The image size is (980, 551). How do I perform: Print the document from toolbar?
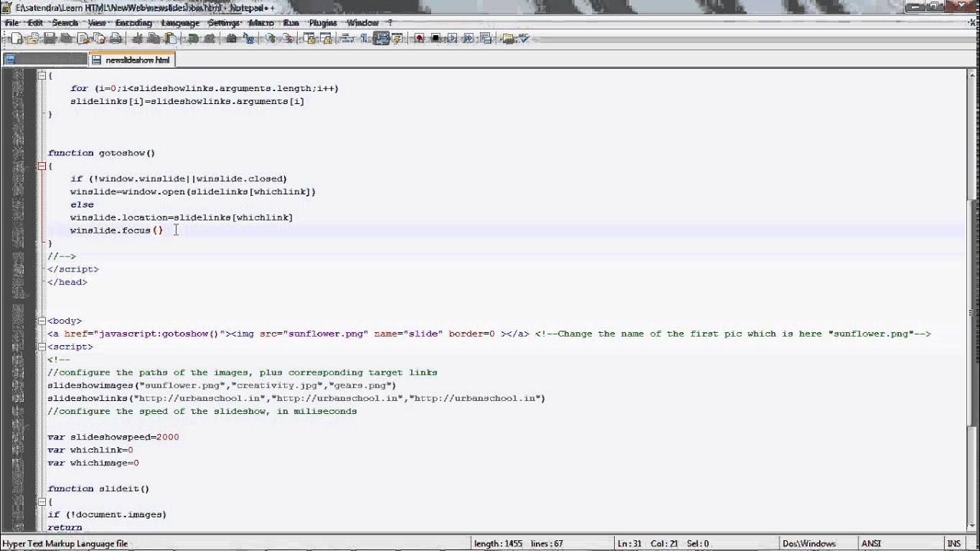(x=116, y=38)
